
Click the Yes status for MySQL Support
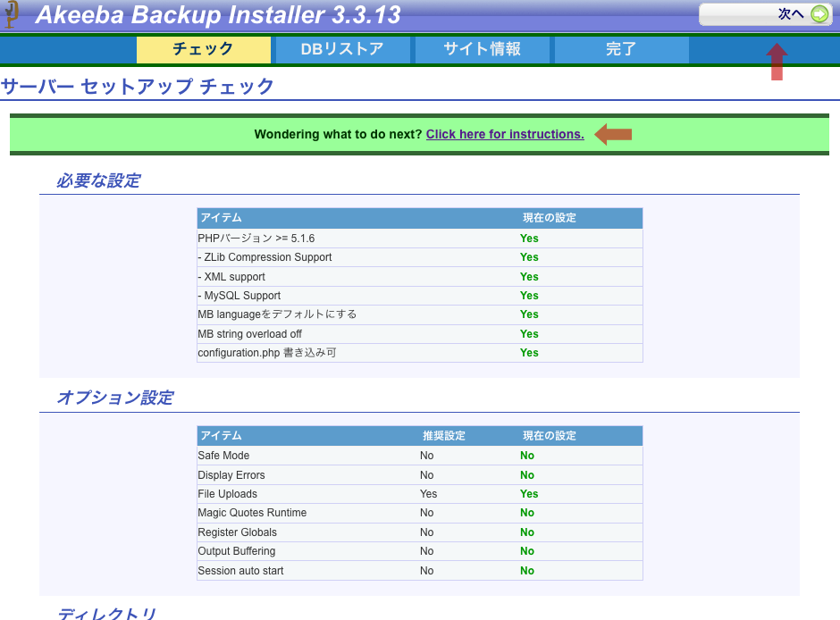click(529, 296)
